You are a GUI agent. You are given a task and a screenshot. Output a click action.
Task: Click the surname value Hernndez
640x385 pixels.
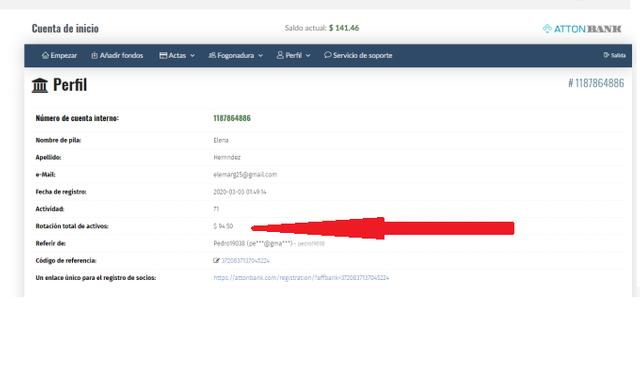227,157
